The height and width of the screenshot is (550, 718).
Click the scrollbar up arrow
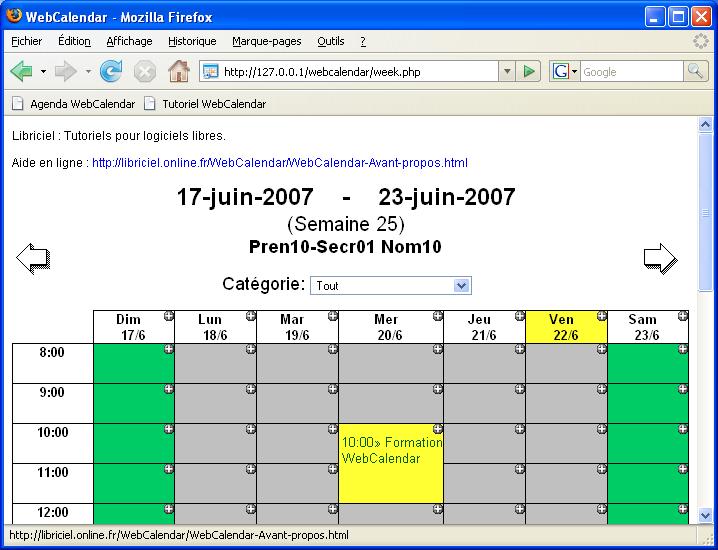coord(705,125)
